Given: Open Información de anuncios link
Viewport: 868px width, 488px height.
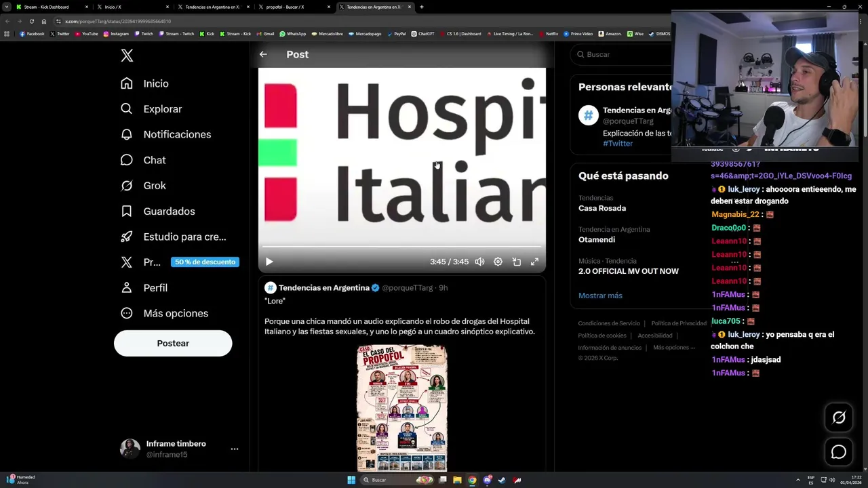Looking at the screenshot, I should [x=610, y=348].
